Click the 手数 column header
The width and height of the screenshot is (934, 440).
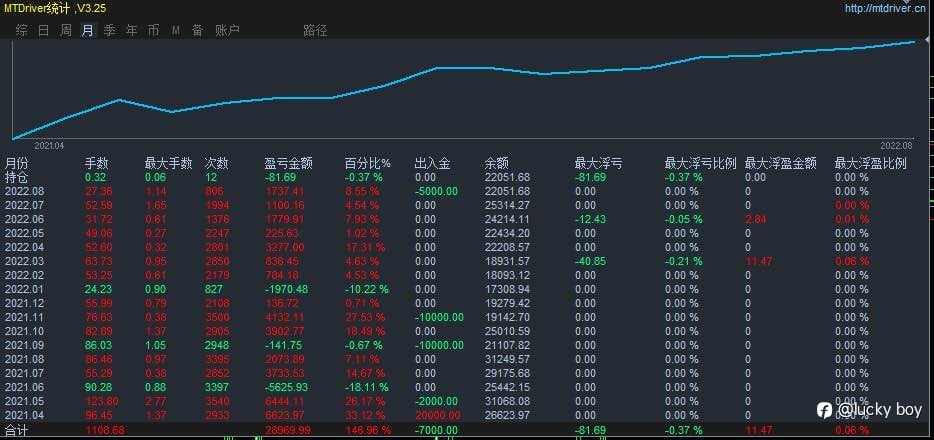click(96, 163)
